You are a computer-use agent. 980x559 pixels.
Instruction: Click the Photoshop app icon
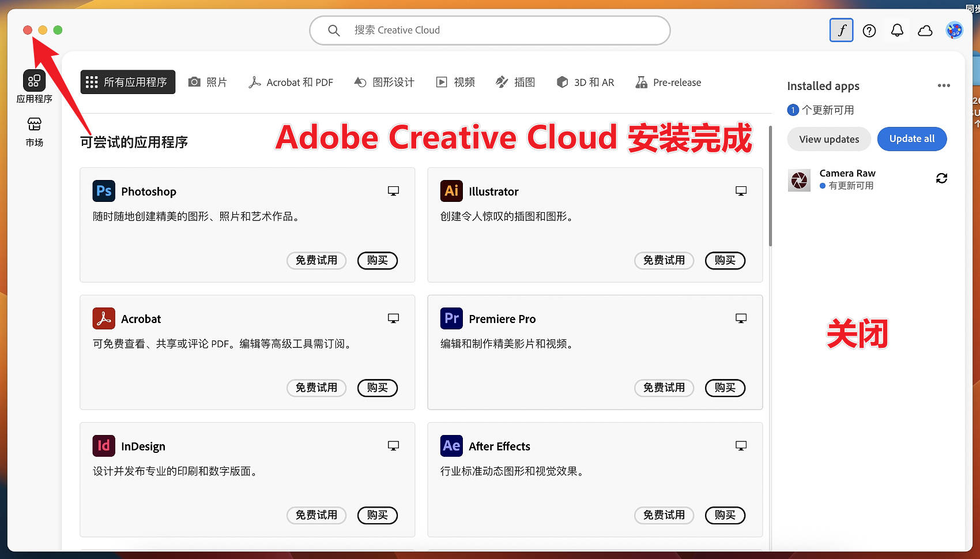click(104, 191)
